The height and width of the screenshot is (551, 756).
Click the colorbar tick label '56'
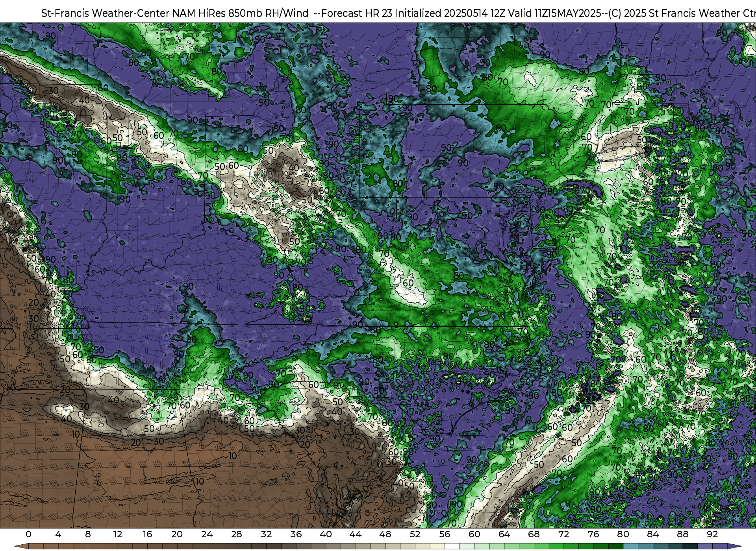click(445, 534)
